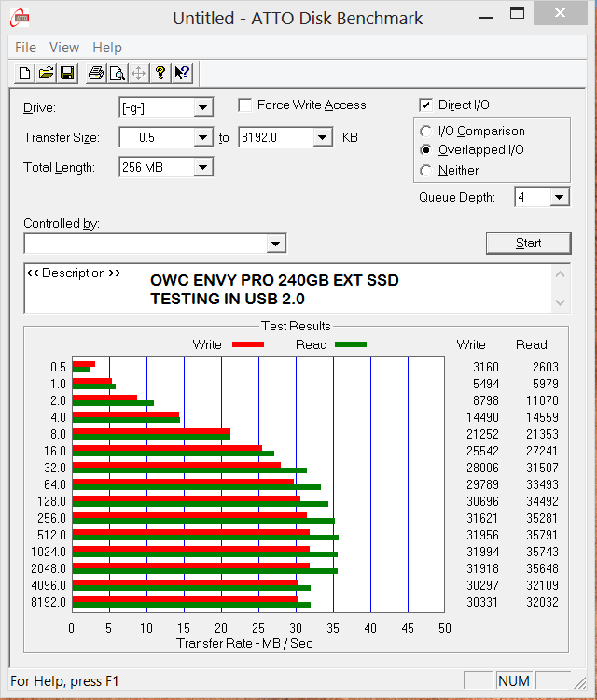Image resolution: width=597 pixels, height=700 pixels.
Task: Click the write value 30297
Action: [x=482, y=585]
